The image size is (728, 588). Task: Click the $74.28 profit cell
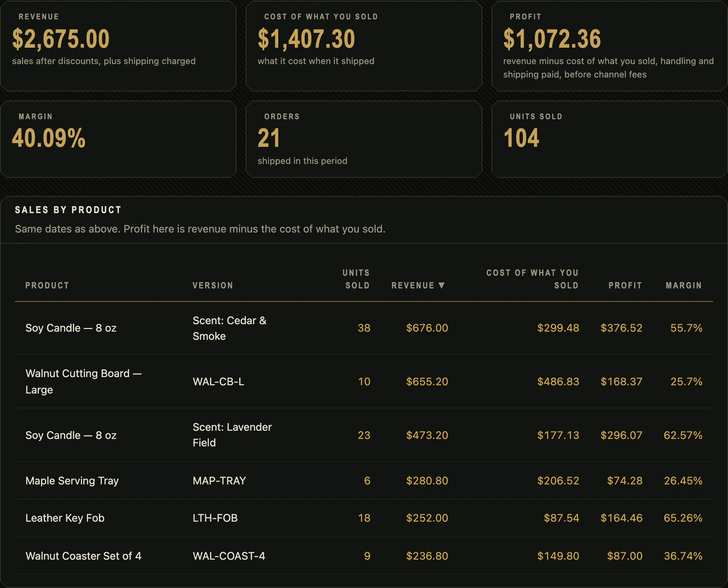[x=624, y=481]
